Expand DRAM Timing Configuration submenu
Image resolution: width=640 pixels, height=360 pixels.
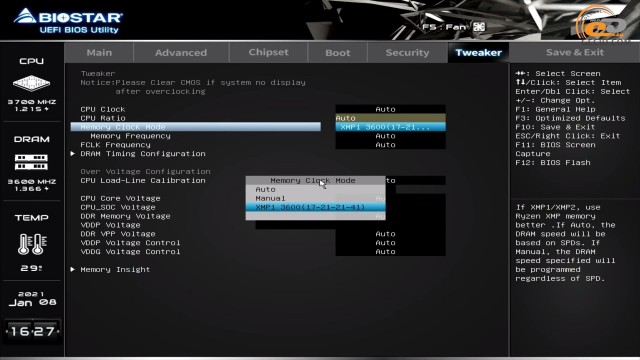142,154
